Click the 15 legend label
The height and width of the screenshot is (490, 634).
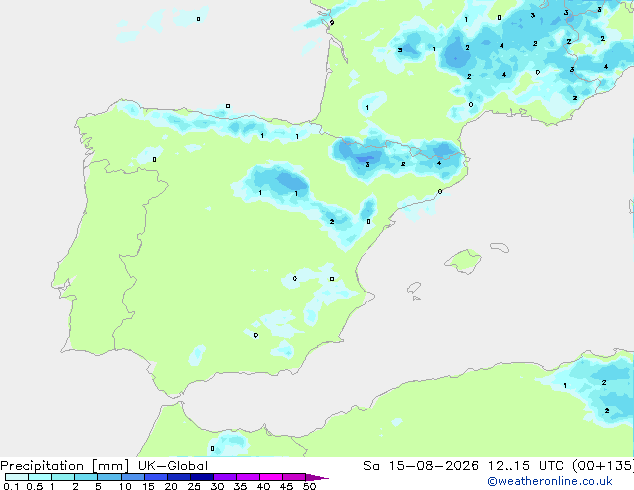point(148,486)
